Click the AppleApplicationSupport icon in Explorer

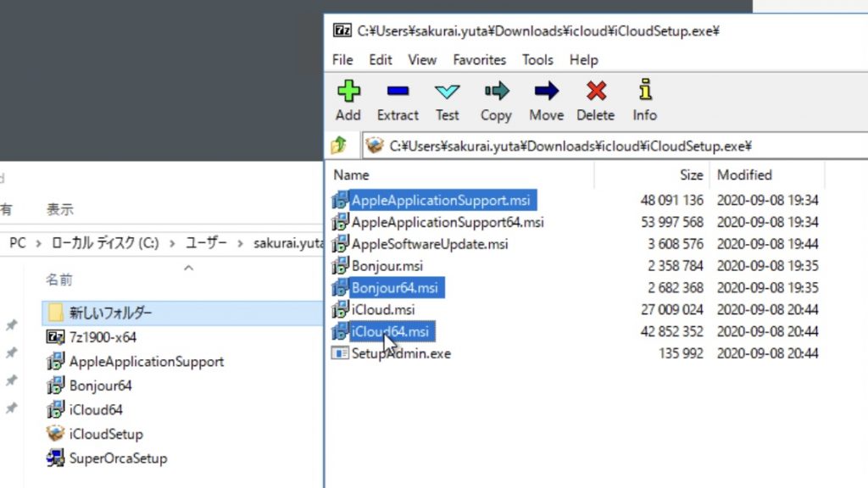tap(55, 361)
